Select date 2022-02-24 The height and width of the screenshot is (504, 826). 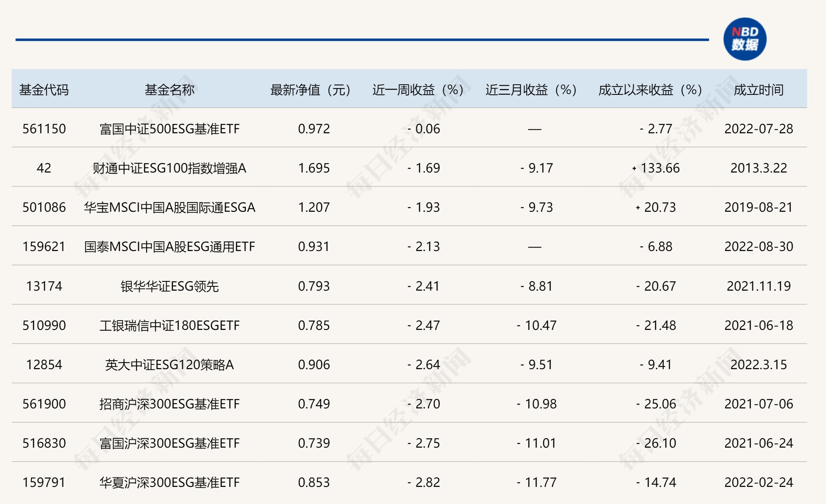[x=759, y=482]
